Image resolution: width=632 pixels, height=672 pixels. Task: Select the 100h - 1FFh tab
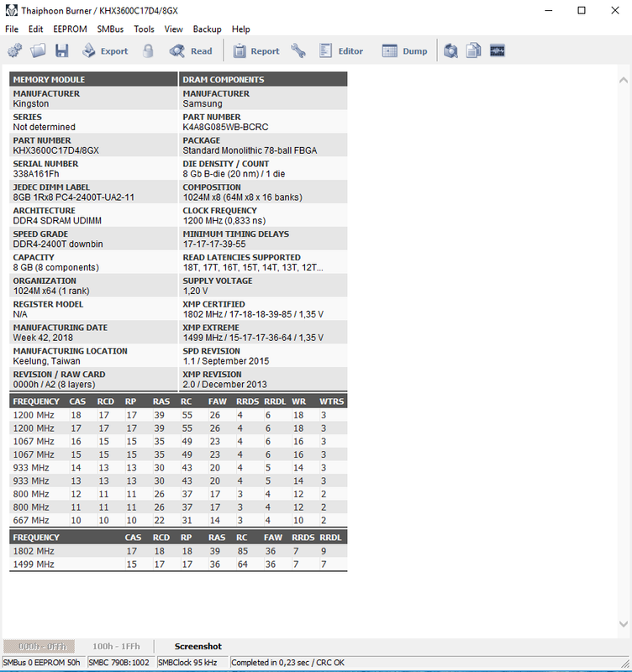coord(116,646)
